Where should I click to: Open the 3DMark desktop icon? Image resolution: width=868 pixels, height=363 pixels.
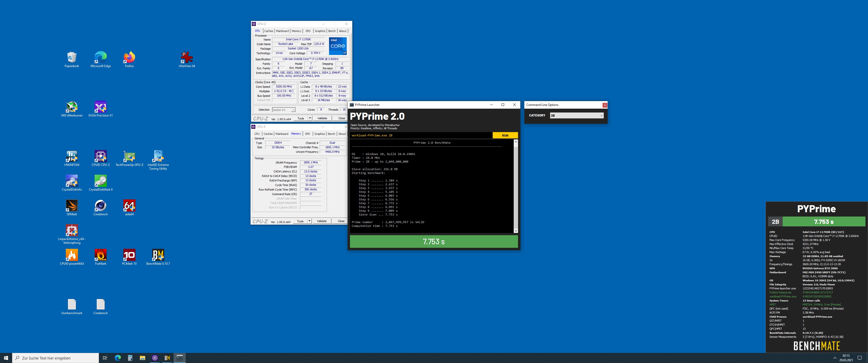point(72,207)
